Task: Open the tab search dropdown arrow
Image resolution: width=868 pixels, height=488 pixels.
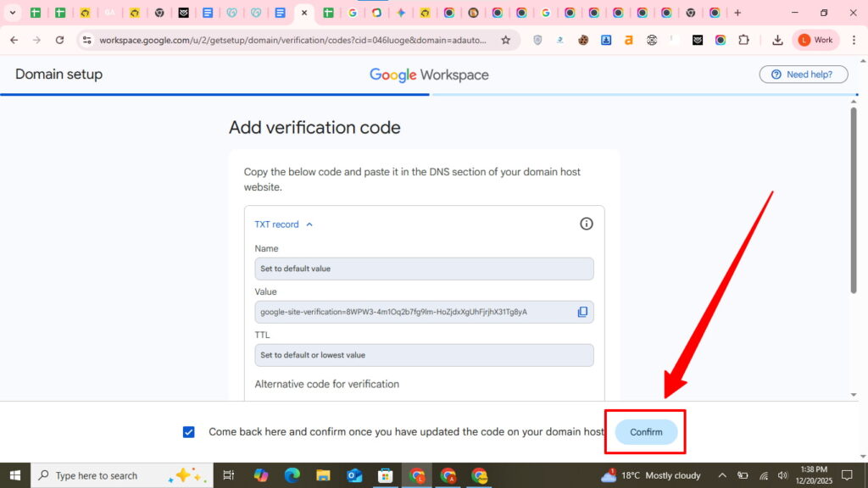Action: tap(13, 13)
